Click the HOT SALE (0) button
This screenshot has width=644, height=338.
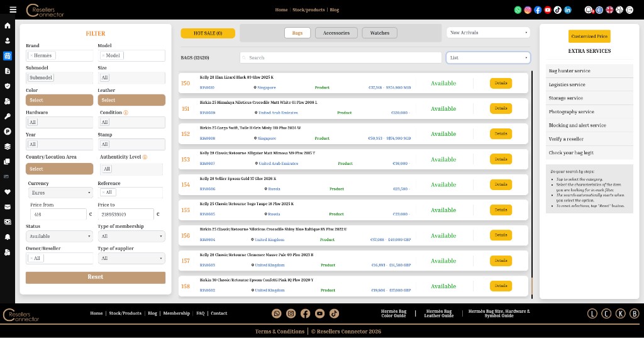(x=208, y=33)
